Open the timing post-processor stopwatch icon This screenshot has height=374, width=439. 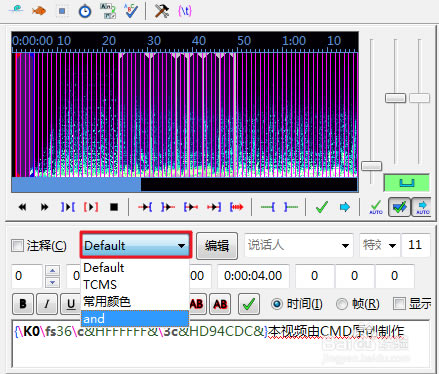click(x=85, y=11)
